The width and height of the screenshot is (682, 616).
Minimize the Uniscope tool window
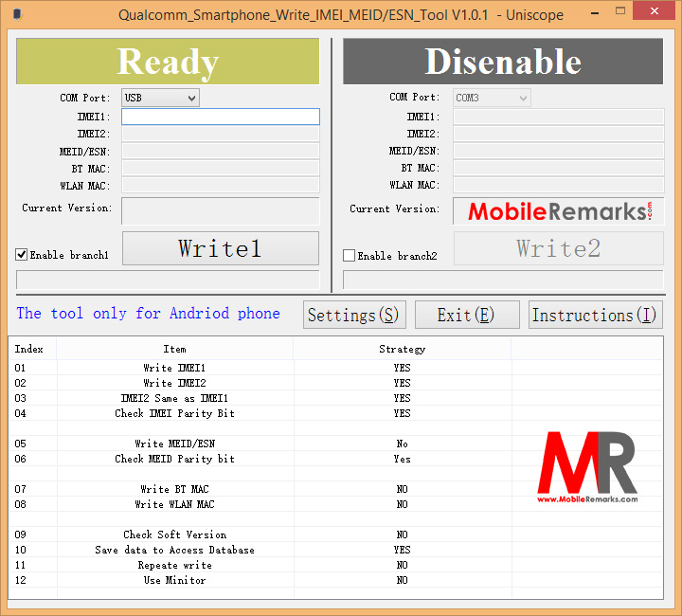[595, 13]
